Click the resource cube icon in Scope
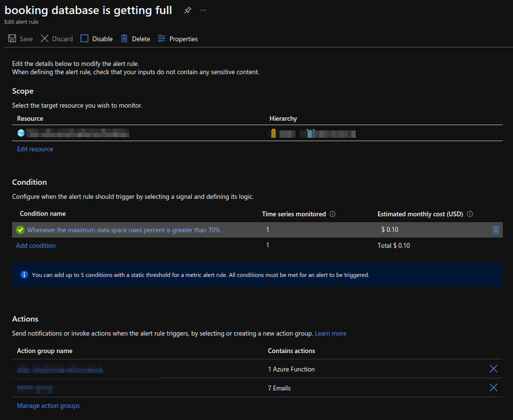 click(x=20, y=132)
